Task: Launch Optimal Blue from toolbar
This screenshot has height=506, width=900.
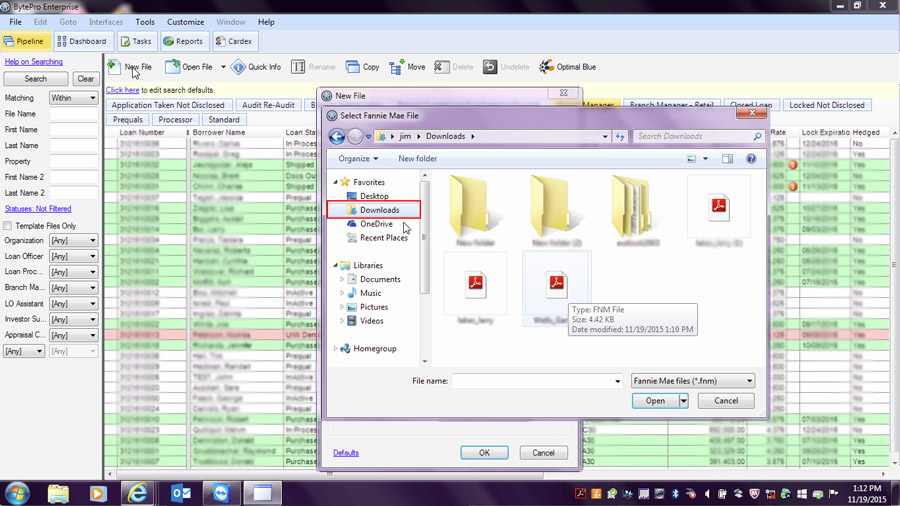Action: pos(568,67)
